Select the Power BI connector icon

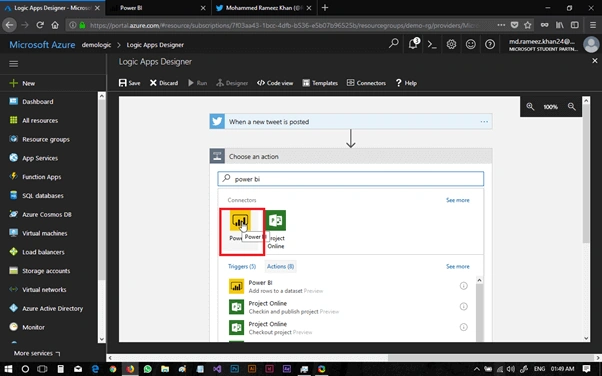click(x=240, y=220)
